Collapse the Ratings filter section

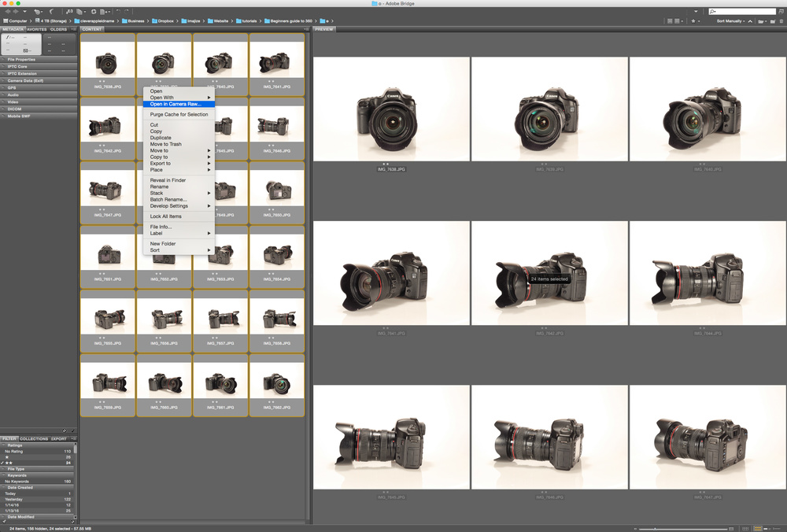[x=5, y=445]
